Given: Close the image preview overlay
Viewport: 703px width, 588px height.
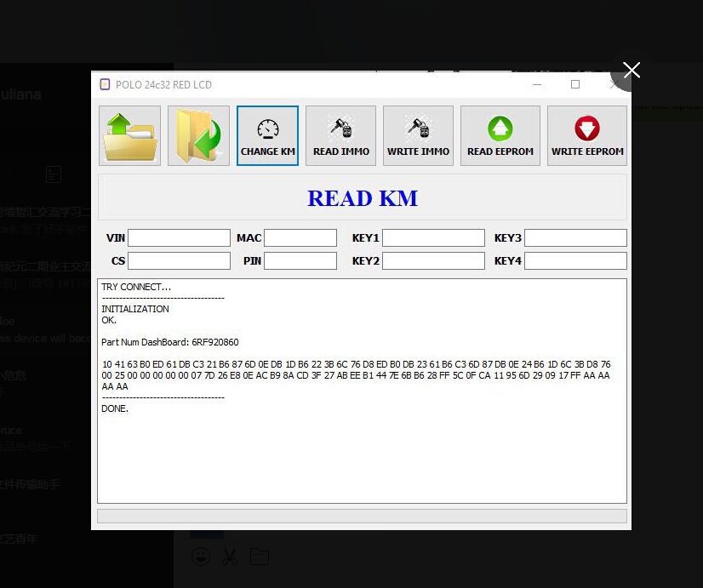Looking at the screenshot, I should click(631, 71).
